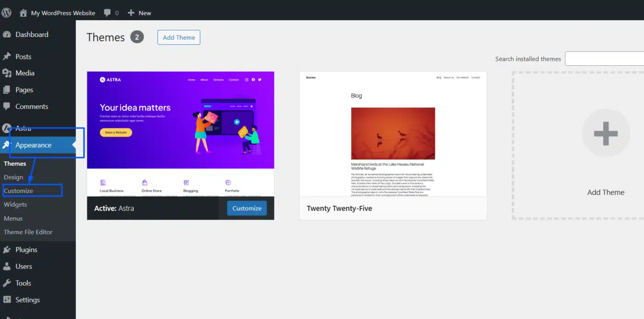This screenshot has height=319, width=644.
Task: Click the Add Theme button near the heading
Action: 179,37
